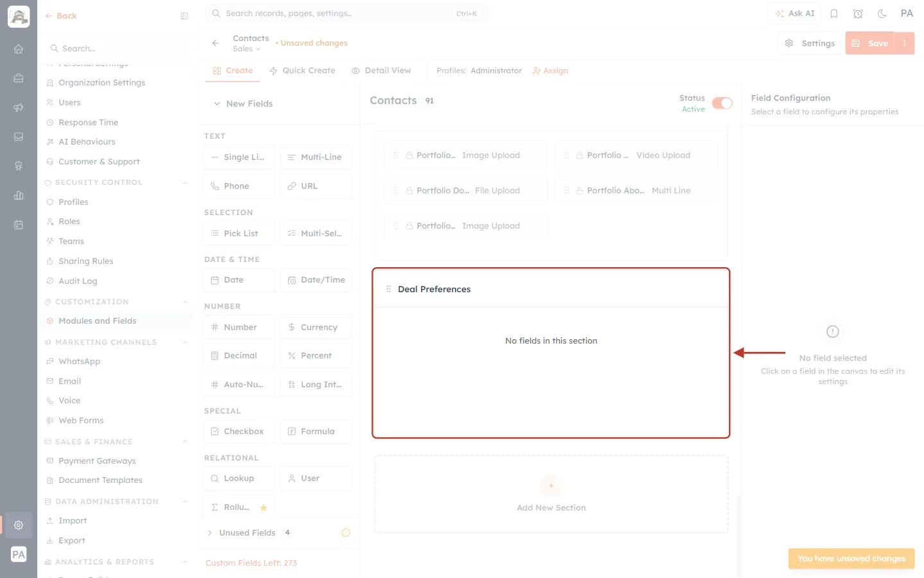Viewport: 924px width, 578px height.
Task: Open the Sales module dropdown under Contacts
Action: click(x=246, y=49)
